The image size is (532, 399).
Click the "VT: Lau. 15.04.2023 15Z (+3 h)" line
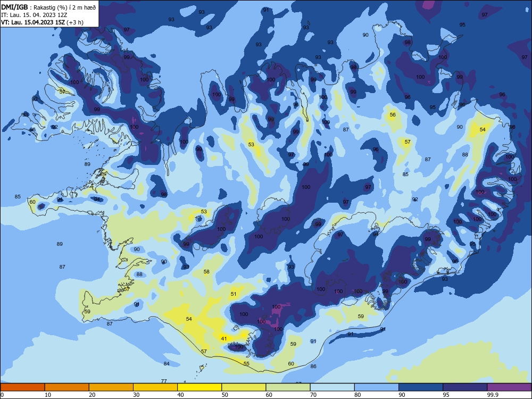(42, 22)
